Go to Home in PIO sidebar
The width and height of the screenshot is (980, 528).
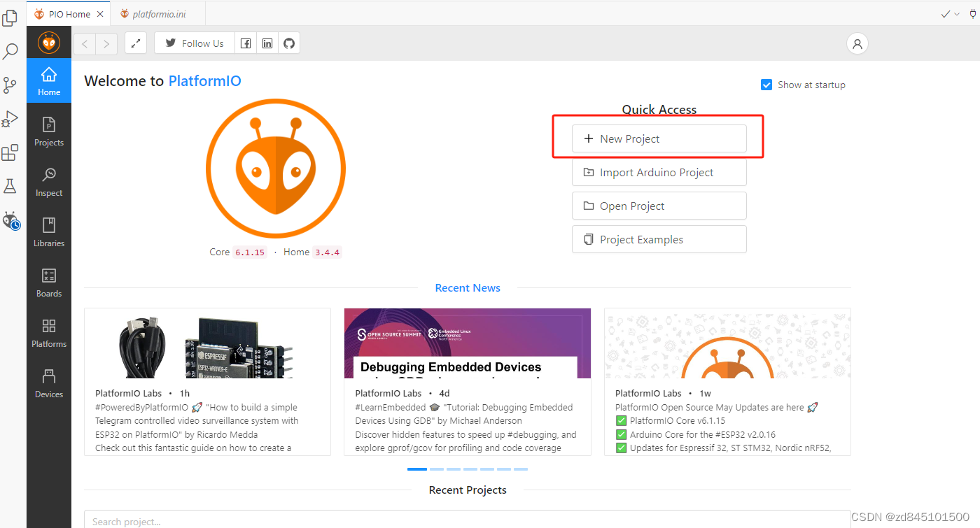pos(49,80)
